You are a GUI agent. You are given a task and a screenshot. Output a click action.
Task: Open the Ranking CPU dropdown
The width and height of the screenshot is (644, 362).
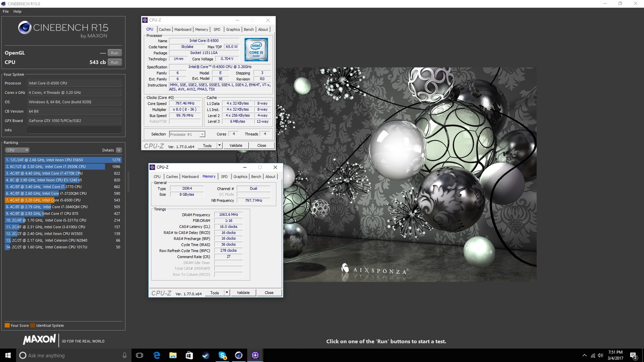[17, 150]
